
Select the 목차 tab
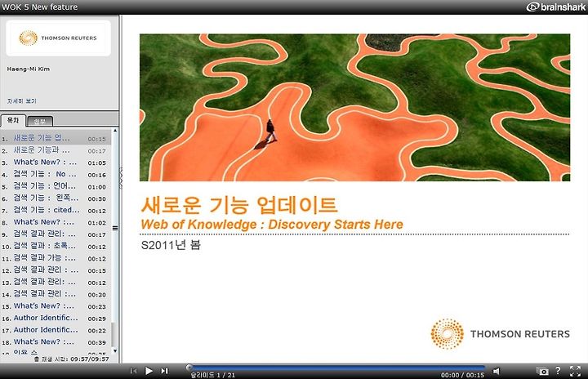[x=13, y=120]
